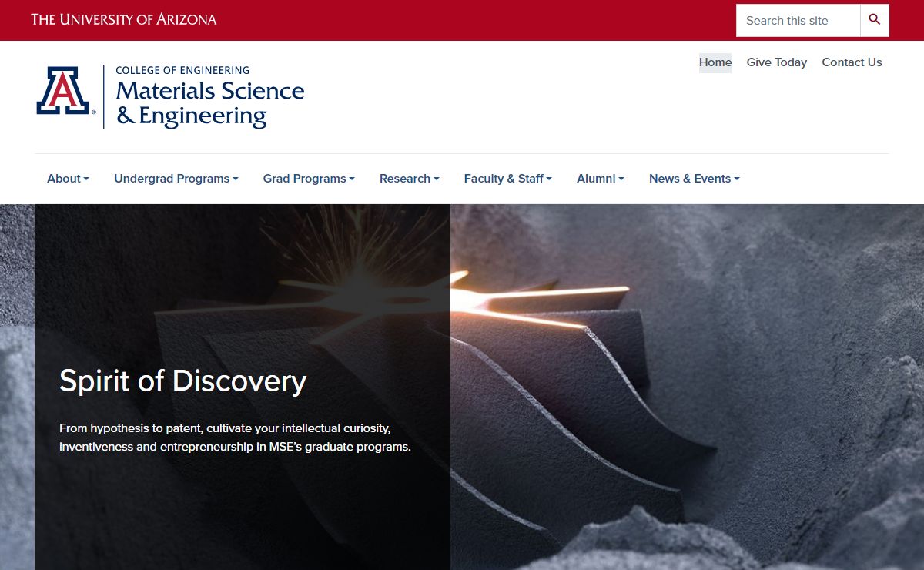Screen dimensions: 924x570
Task: Open the Give Today link
Action: [x=777, y=62]
